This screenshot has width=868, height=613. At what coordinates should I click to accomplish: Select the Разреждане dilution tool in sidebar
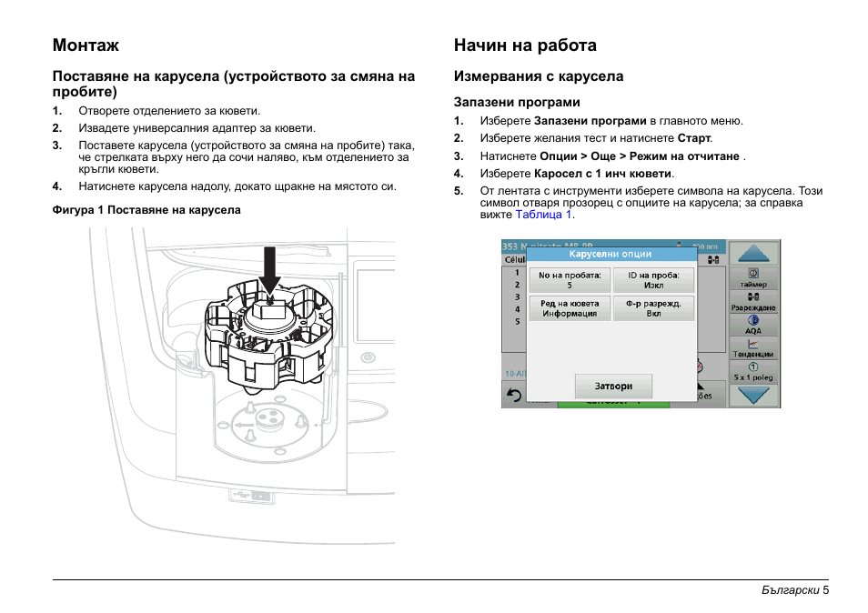tap(753, 302)
